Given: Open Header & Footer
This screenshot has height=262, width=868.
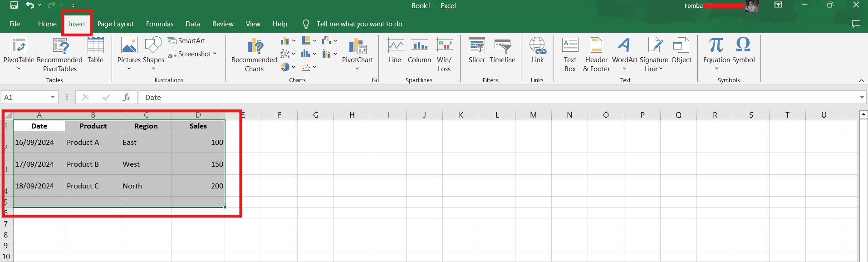Looking at the screenshot, I should pyautogui.click(x=596, y=54).
